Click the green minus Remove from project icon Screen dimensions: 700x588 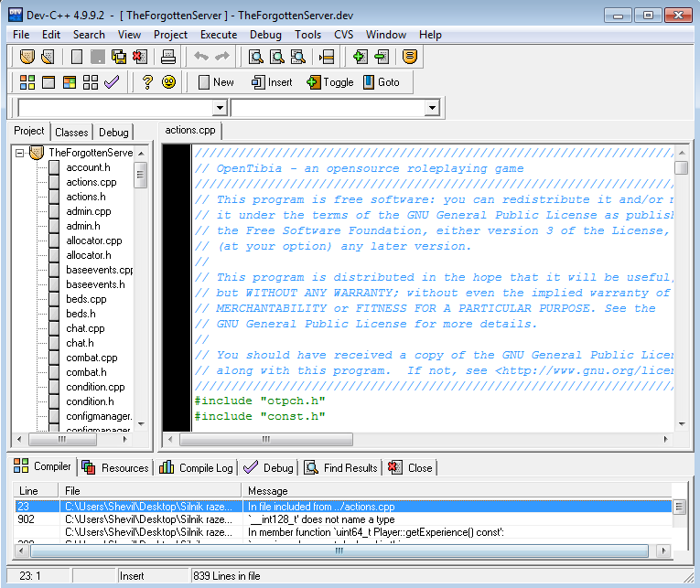click(x=382, y=57)
